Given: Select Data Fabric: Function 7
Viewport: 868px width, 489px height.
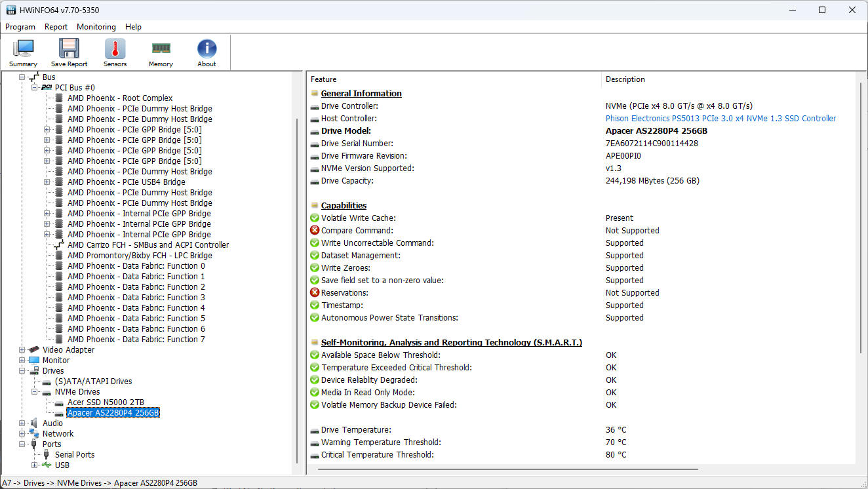Looking at the screenshot, I should 136,340.
